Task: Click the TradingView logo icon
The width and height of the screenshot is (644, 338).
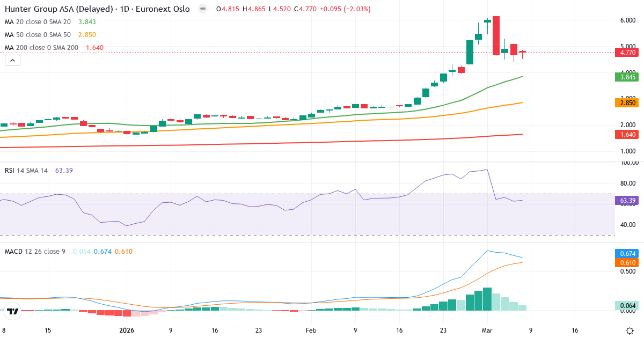Action: (13, 311)
